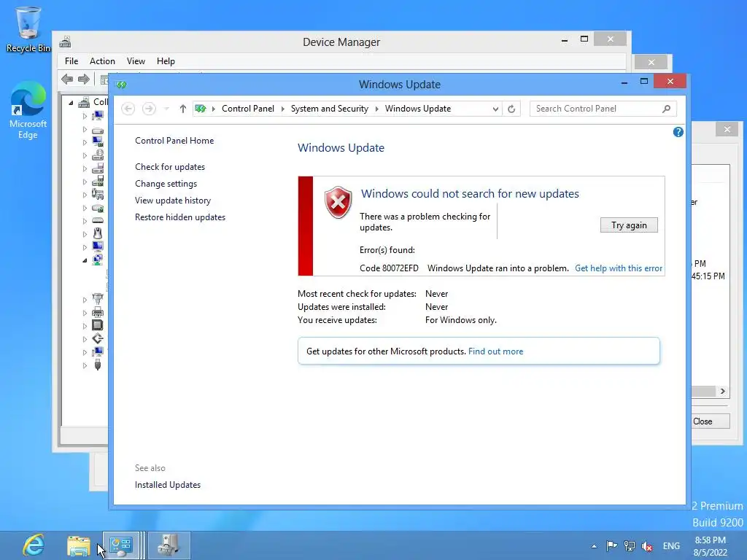Expand the keyboards node in Device Manager

click(x=85, y=221)
